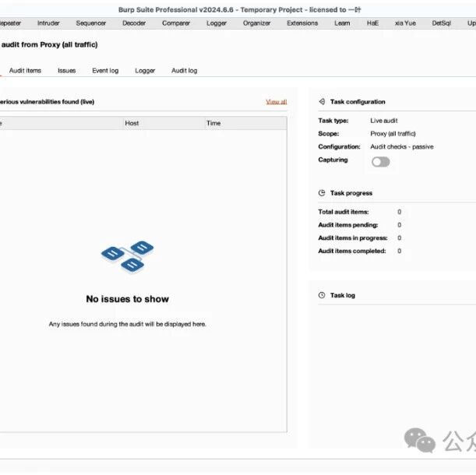Open the Learn tab
The width and height of the screenshot is (476, 475).
click(x=342, y=23)
